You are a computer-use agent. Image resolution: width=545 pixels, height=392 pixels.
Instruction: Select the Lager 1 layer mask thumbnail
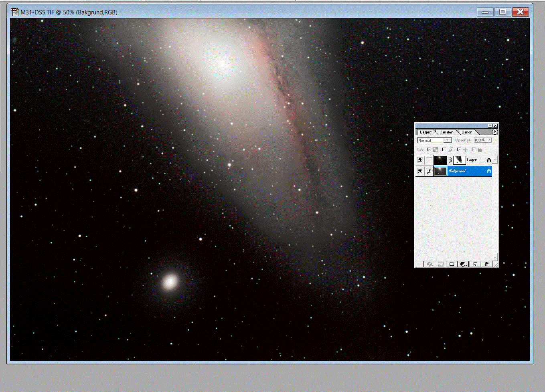(460, 160)
